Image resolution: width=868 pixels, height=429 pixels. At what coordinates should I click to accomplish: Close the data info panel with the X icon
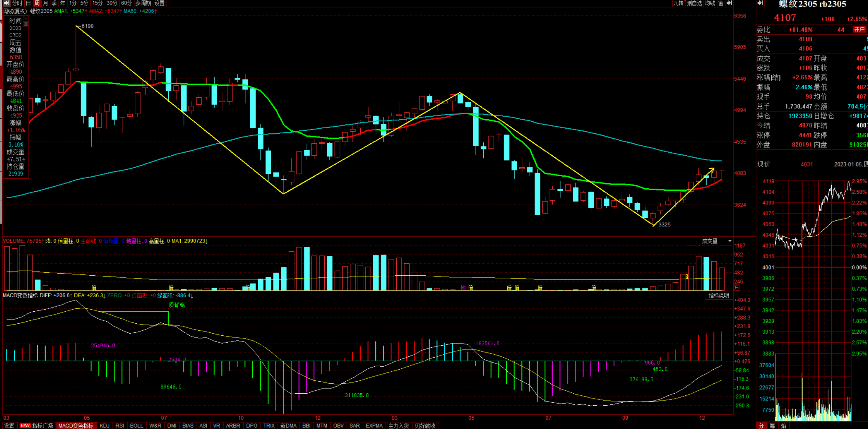pyautogui.click(x=26, y=19)
